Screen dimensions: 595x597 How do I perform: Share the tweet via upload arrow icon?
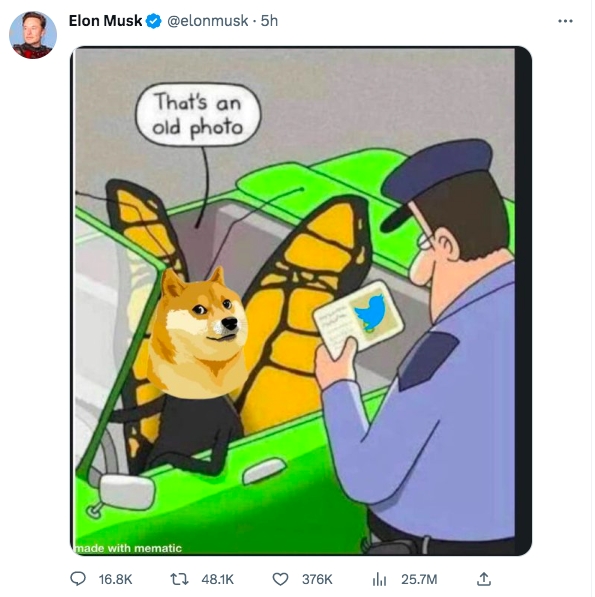483,579
